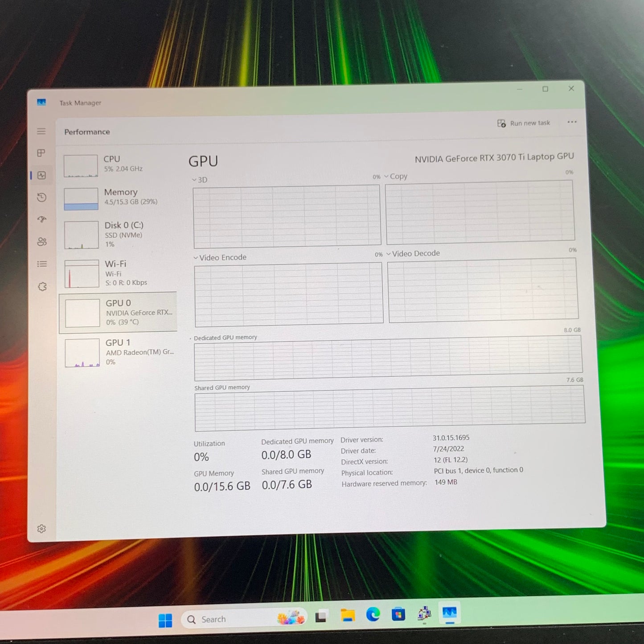Open the Windows Start menu
Screen dimensions: 644x644
coord(165,620)
